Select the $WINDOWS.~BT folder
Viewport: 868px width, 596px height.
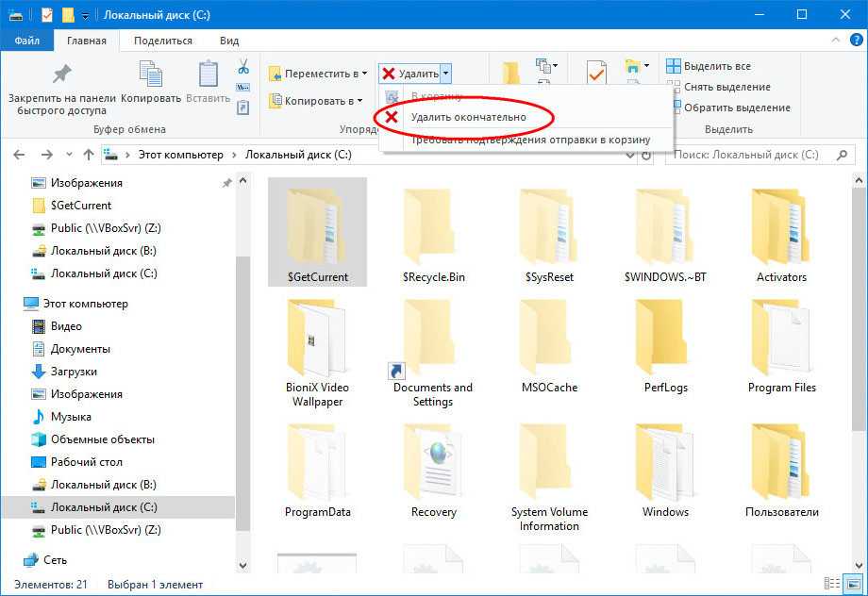click(x=665, y=235)
